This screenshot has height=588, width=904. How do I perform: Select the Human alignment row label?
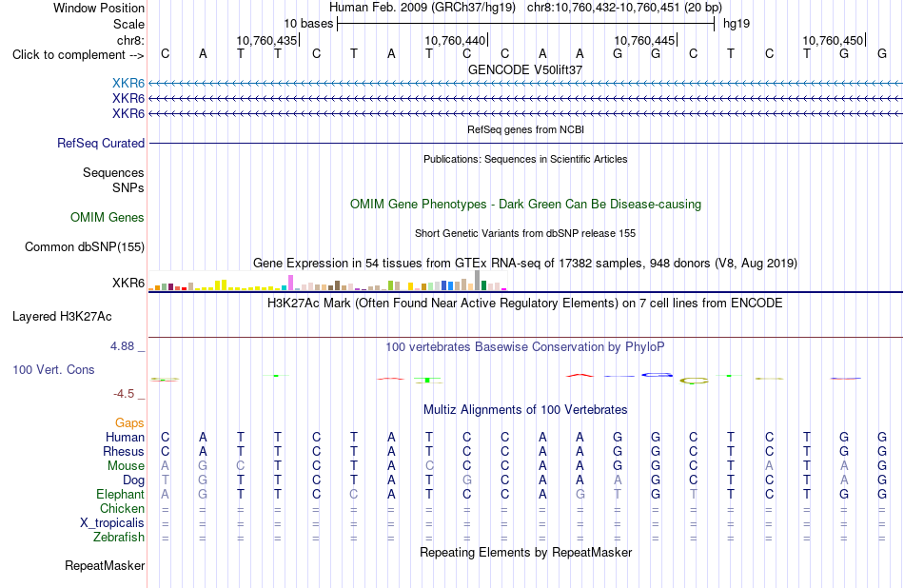125,438
